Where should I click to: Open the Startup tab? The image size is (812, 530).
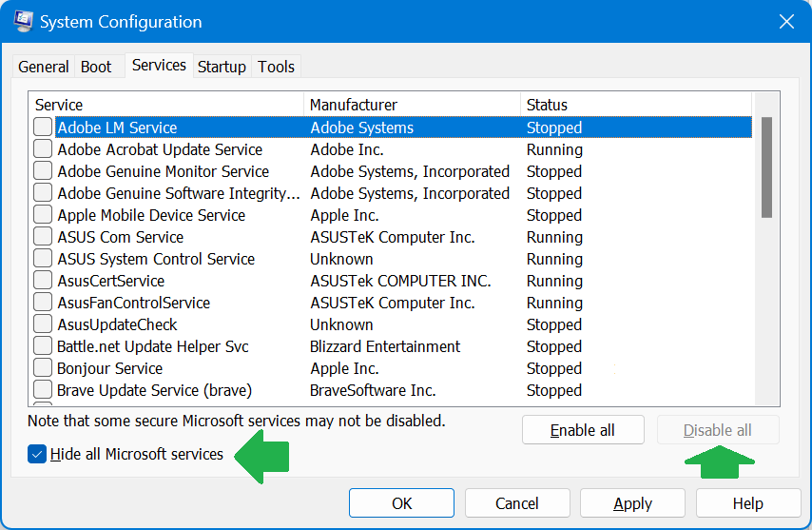point(222,67)
